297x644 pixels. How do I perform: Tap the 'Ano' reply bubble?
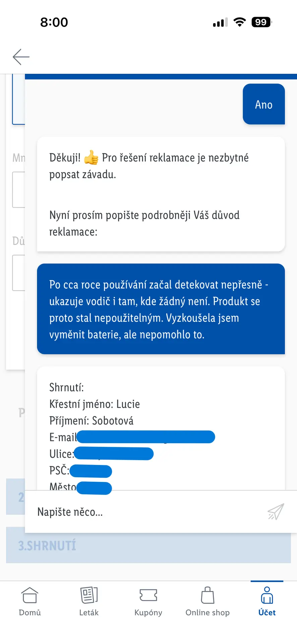[x=263, y=104]
